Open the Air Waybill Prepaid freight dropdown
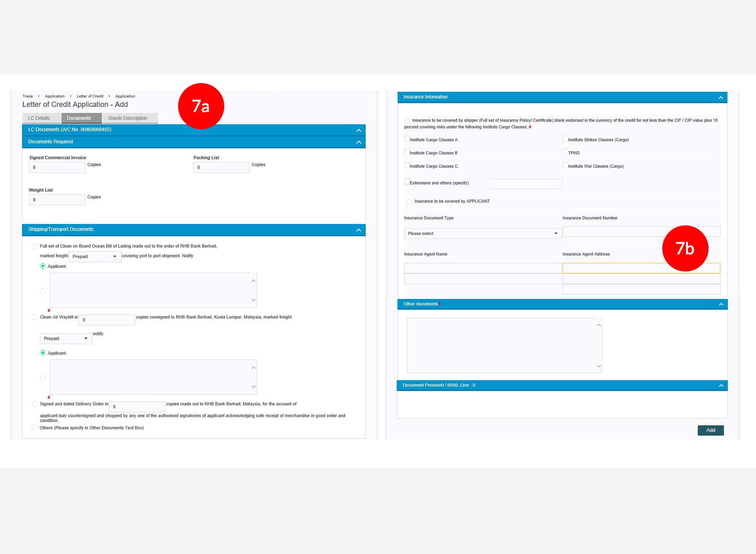 pyautogui.click(x=66, y=339)
